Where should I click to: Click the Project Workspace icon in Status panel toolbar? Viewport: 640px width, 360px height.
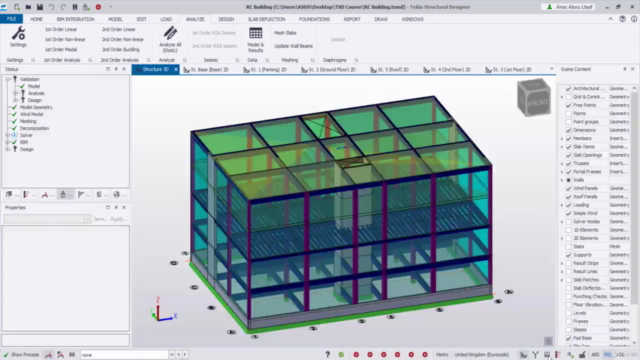tap(9, 195)
